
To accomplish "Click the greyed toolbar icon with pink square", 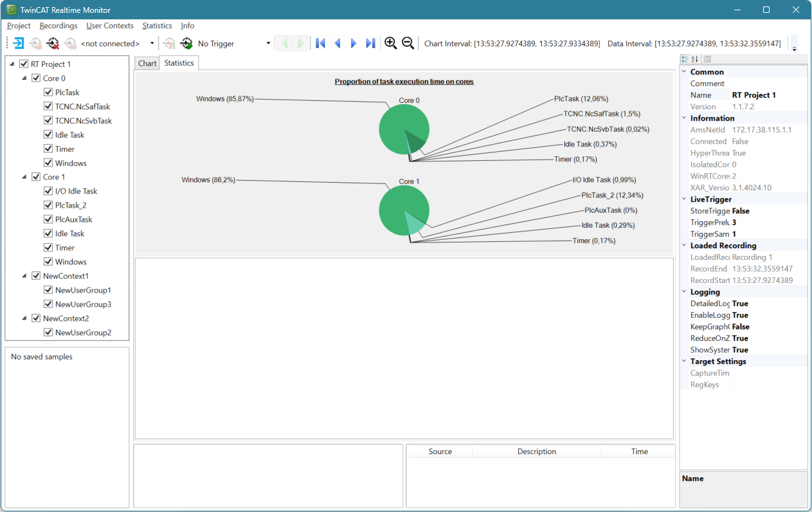I will [69, 43].
